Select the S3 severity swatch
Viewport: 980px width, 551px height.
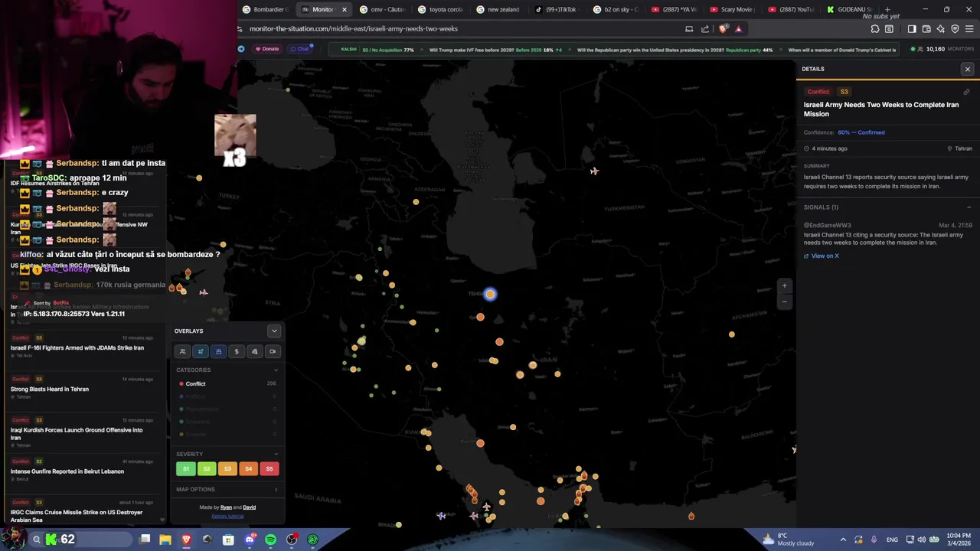pyautogui.click(x=227, y=468)
